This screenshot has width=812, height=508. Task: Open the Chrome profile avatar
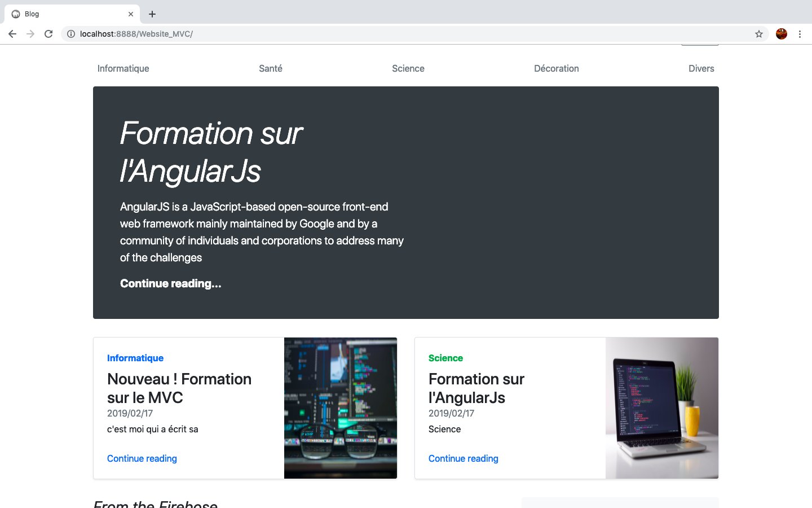point(782,34)
